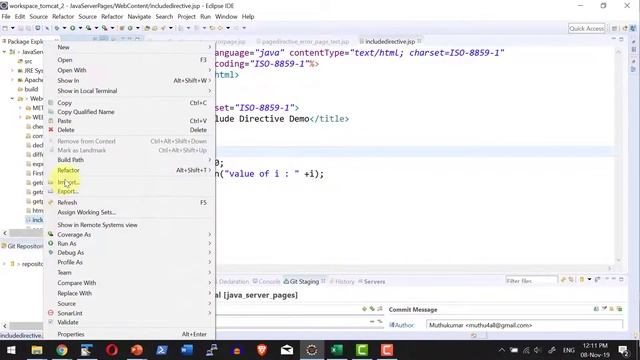Open the Run dropdown arrow in toolbar
Image resolution: width=640 pixels, height=360 pixels.
tap(80, 28)
